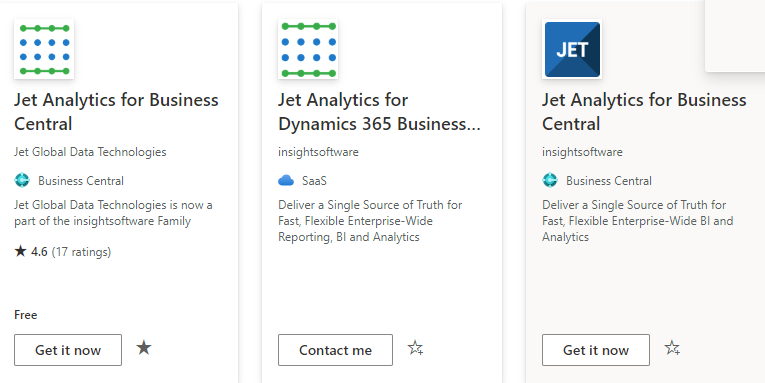Click Get it now on the insightsoftware Business Central card

[x=596, y=350]
